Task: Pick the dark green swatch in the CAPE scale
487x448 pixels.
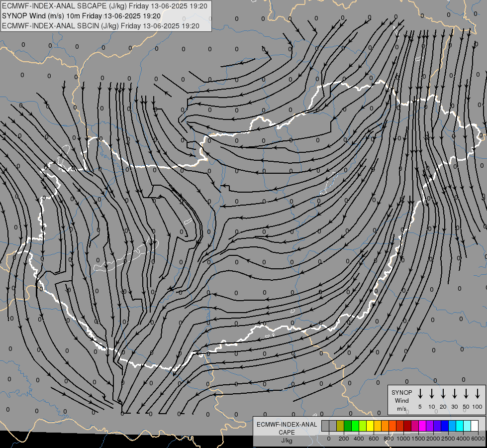Action: click(x=348, y=426)
